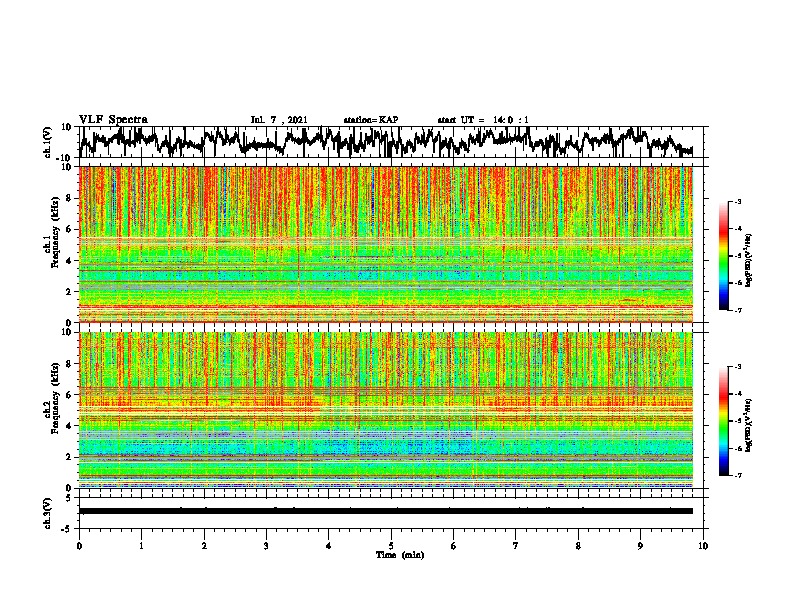Click the "ch.1 Frequency (kHz)" axis label
792x612 pixels.
[53, 232]
